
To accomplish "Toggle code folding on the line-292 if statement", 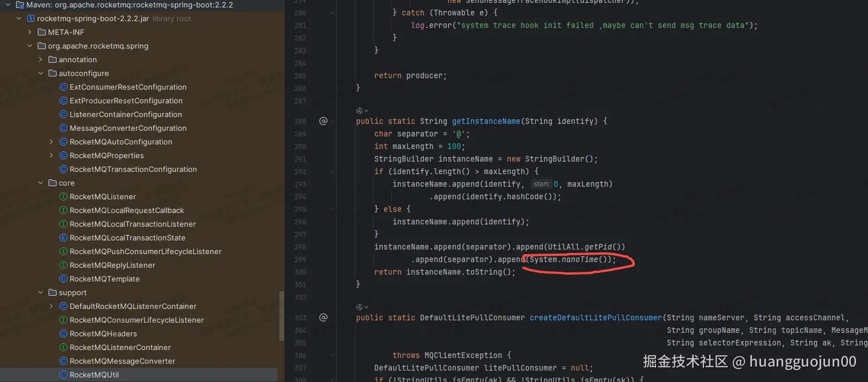I will tap(332, 171).
